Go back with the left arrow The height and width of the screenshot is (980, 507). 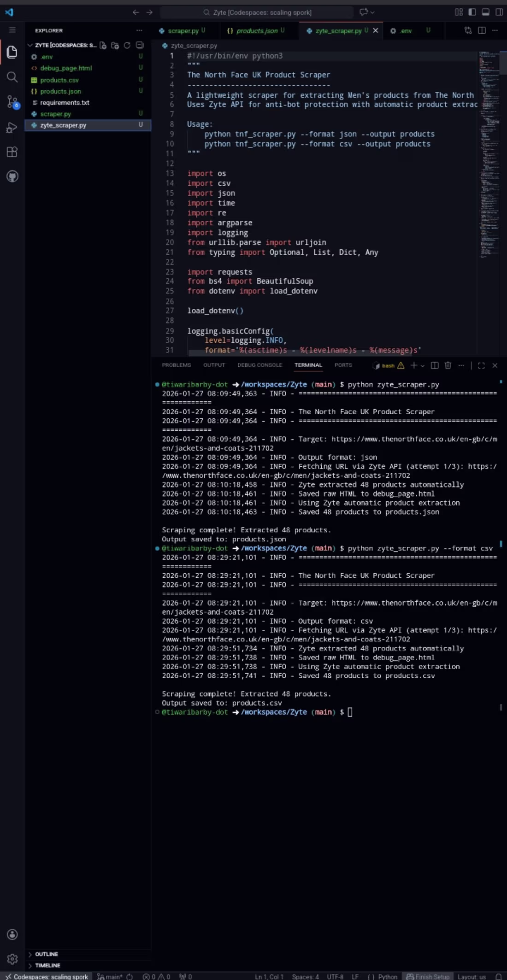(136, 12)
